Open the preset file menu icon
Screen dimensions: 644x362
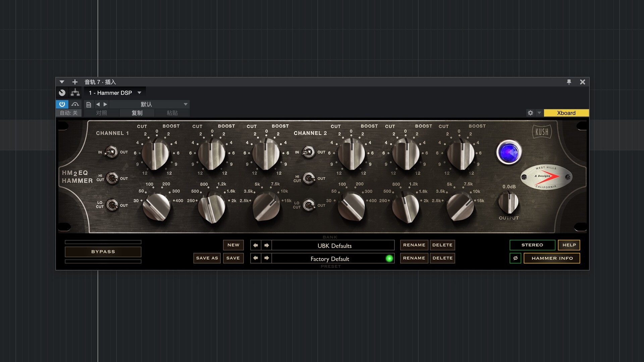pyautogui.click(x=89, y=105)
